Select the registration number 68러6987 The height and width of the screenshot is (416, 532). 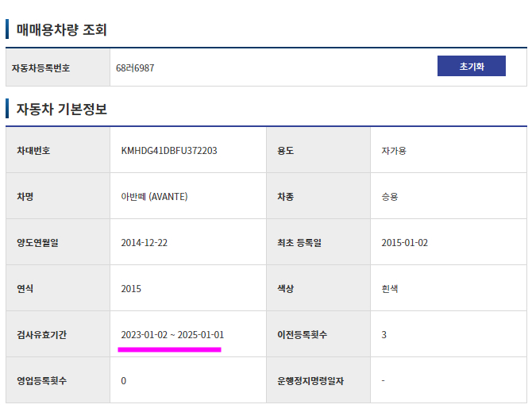(135, 67)
